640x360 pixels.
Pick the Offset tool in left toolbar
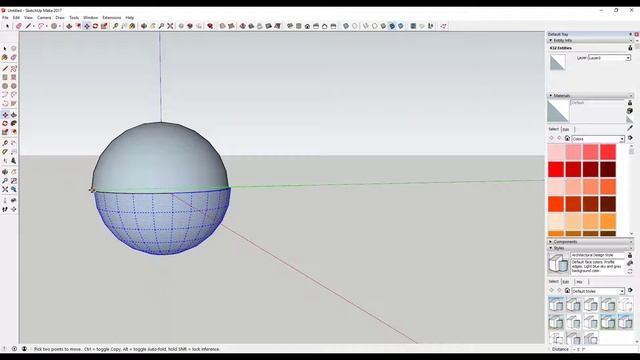pos(13,132)
